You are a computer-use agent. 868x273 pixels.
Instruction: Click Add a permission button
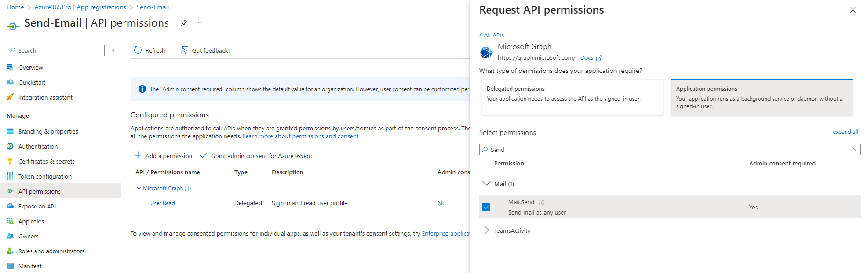(163, 156)
